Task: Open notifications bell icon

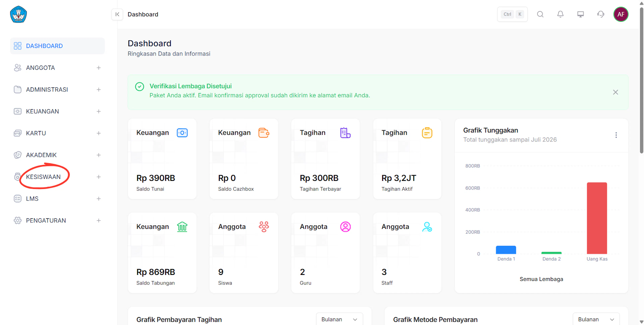Action: [560, 14]
